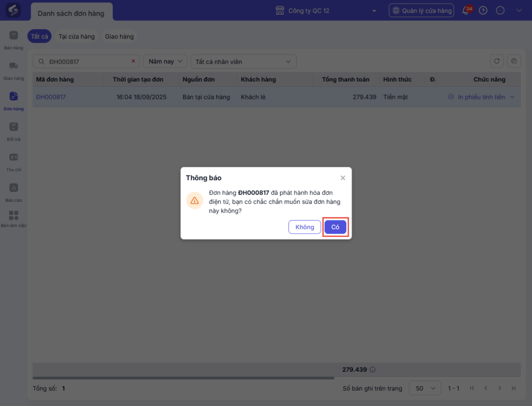Open Thu chi sidebar section
Image resolution: width=532 pixels, height=406 pixels.
[x=14, y=162]
